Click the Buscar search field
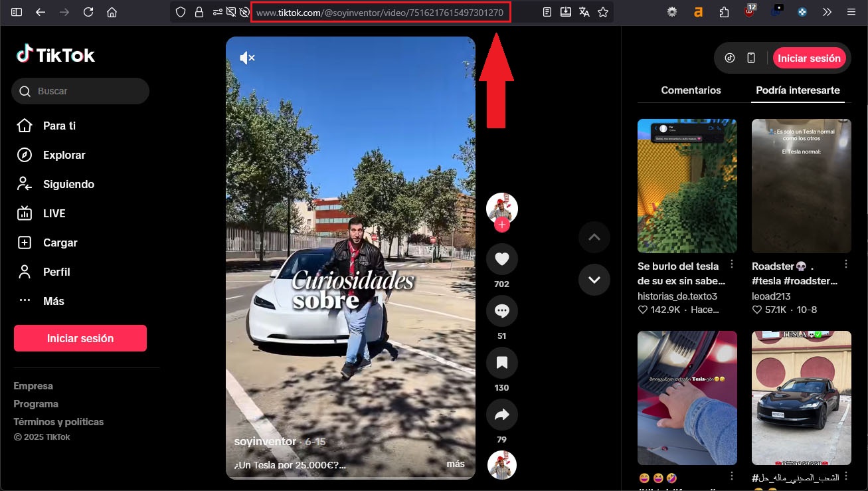 (x=80, y=91)
